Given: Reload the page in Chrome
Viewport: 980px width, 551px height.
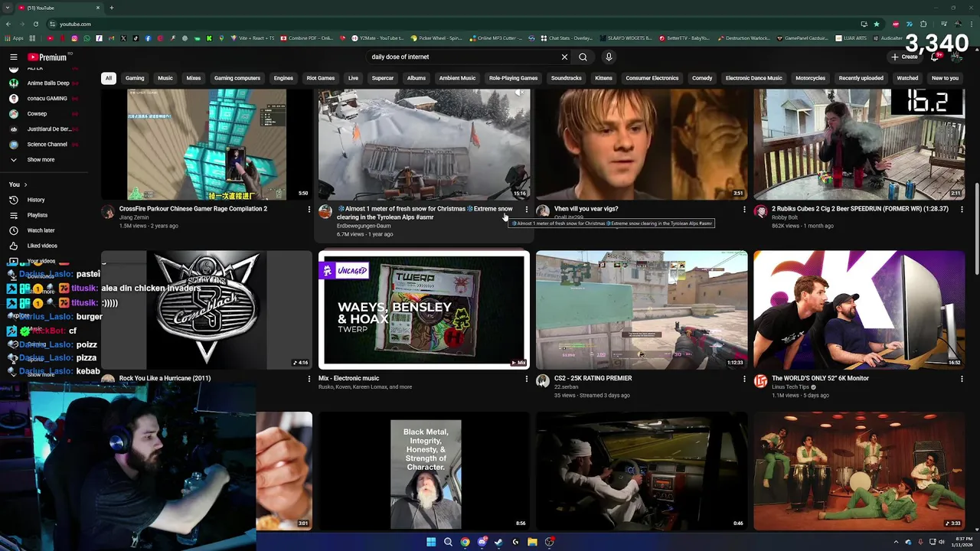Looking at the screenshot, I should coord(35,24).
